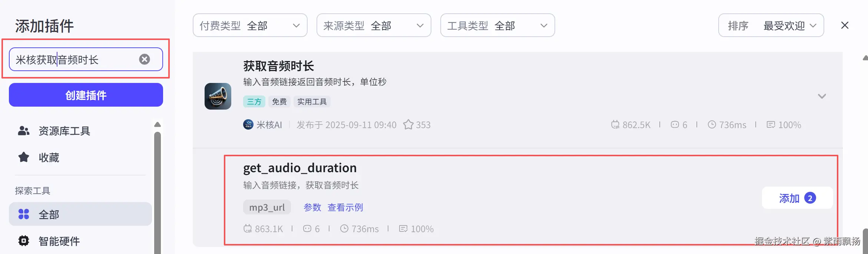This screenshot has width=868, height=254.
Task: Open the 智能硬件 category
Action: coord(59,241)
